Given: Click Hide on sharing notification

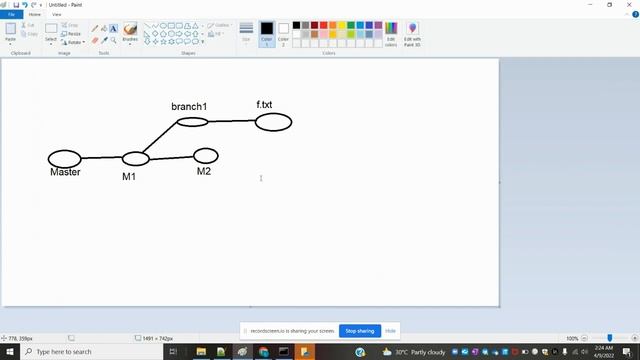Looking at the screenshot, I should pos(390,331).
